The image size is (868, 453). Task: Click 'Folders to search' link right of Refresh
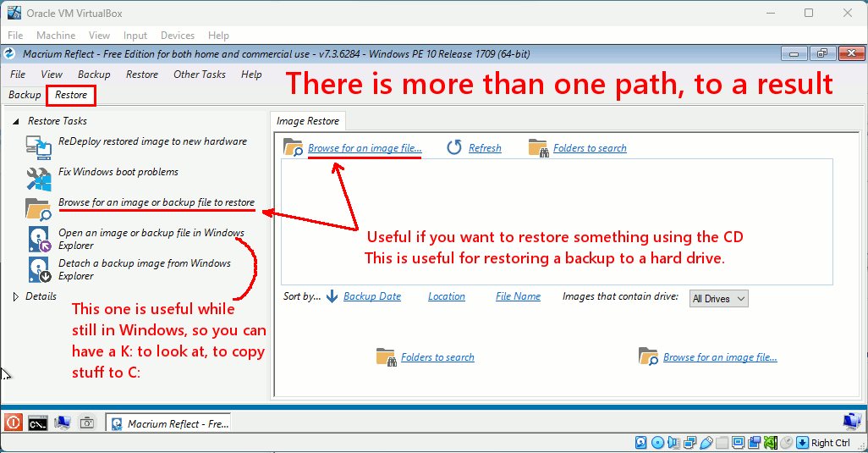(x=591, y=148)
